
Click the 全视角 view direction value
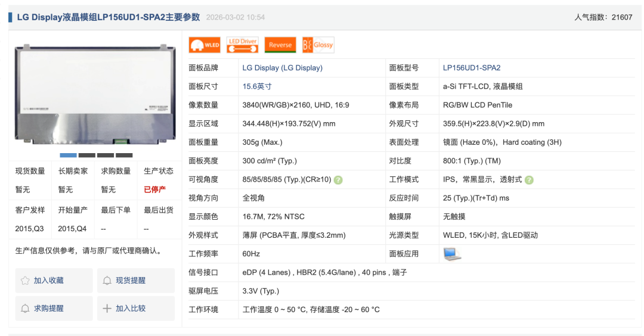[x=253, y=198]
